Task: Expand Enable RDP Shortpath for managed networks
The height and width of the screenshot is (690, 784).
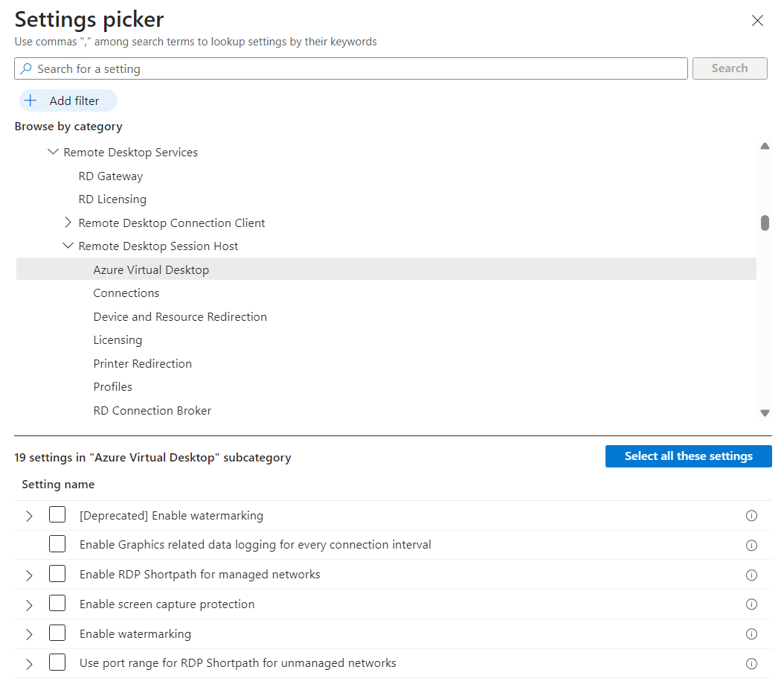Action: pos(29,575)
